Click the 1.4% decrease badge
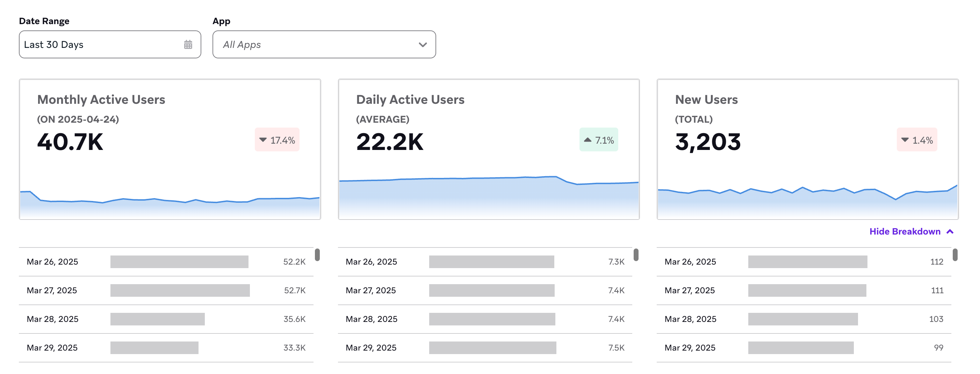This screenshot has width=980, height=374. tap(917, 140)
